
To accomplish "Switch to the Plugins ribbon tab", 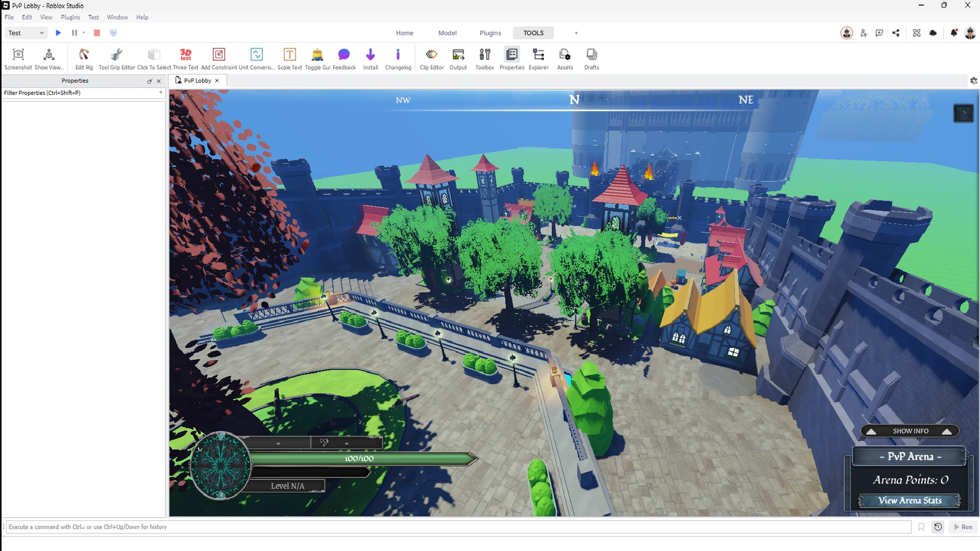I will (490, 33).
